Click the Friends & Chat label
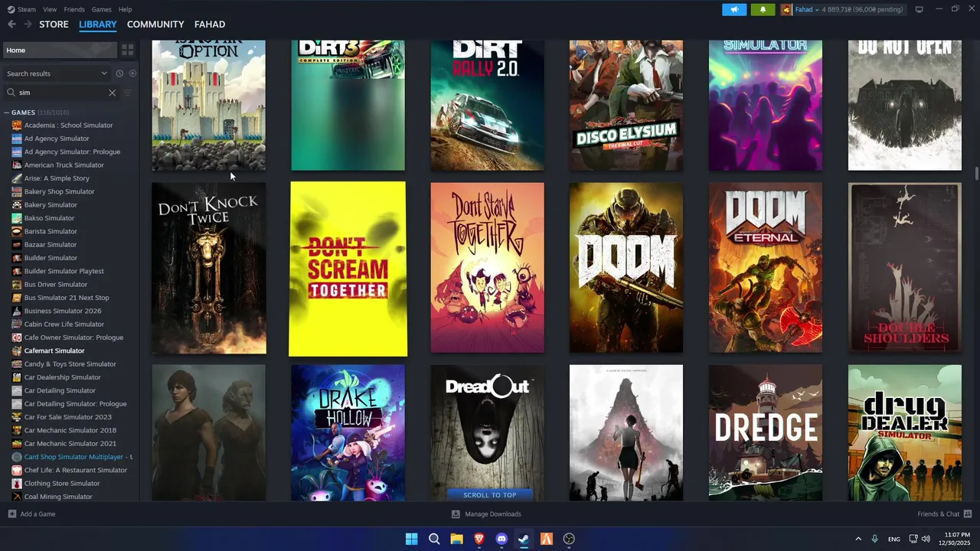The image size is (980, 551). (938, 514)
